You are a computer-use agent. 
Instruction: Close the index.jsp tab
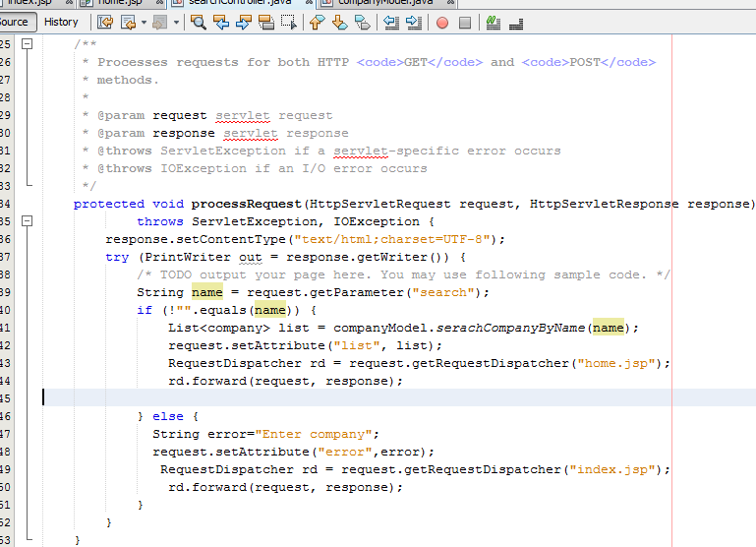69,2
